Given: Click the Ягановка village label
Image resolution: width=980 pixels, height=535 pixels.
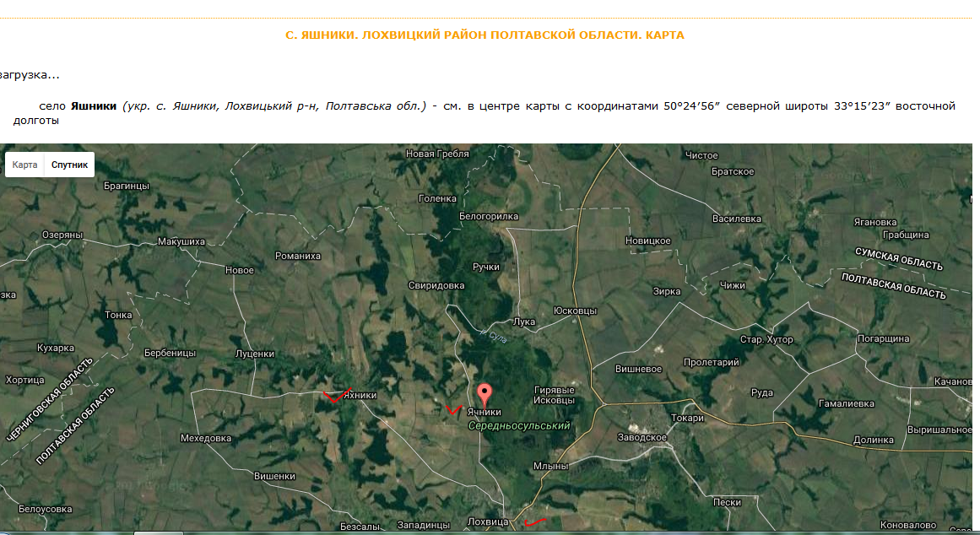Looking at the screenshot, I should click(875, 222).
